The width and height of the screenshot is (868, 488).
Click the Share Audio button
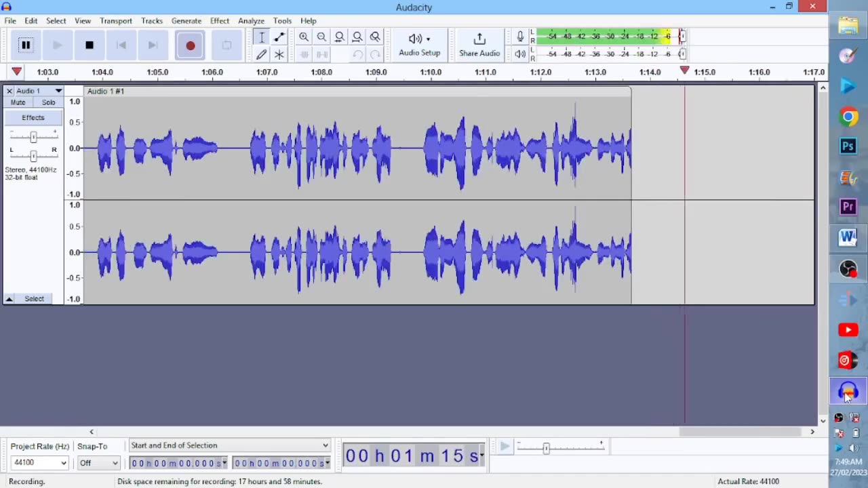pyautogui.click(x=479, y=45)
